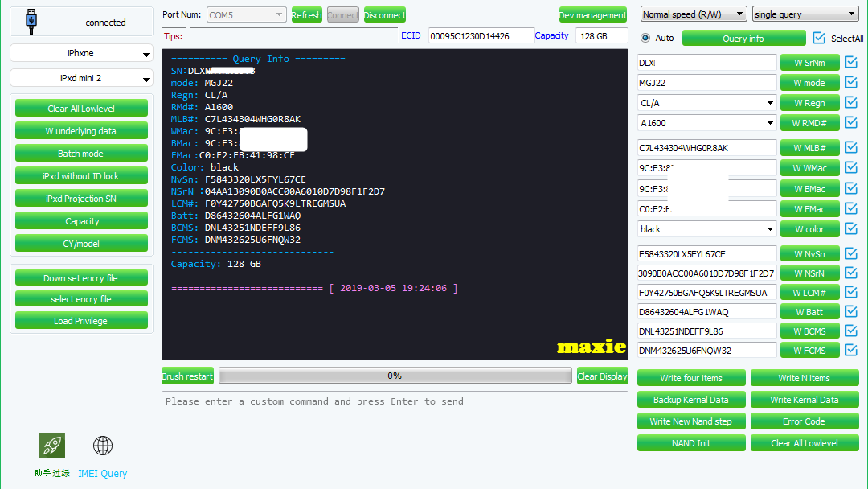Click the Brush restart button
The height and width of the screenshot is (489, 868).
[x=187, y=376]
